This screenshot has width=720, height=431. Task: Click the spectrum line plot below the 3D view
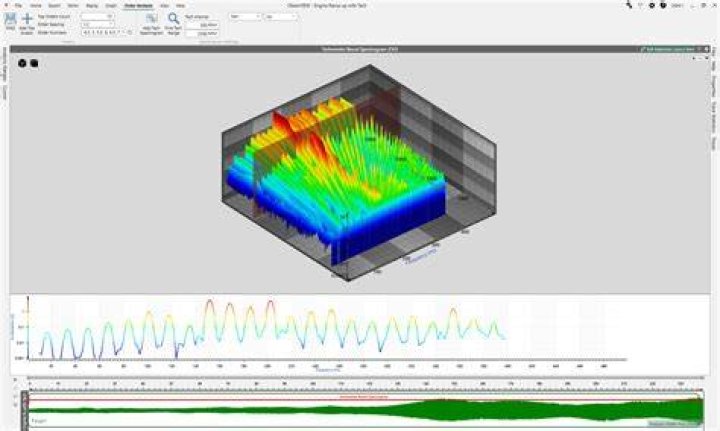[273, 328]
